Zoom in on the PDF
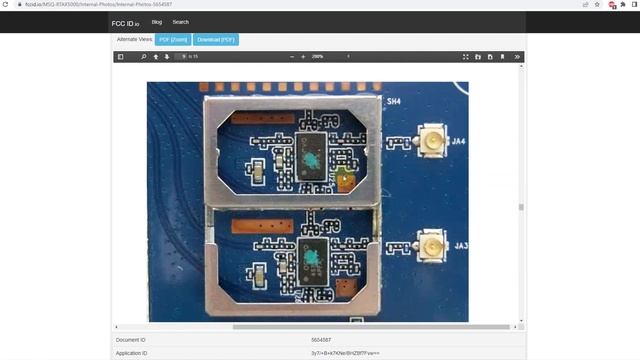The width and height of the screenshot is (640, 360). pos(303,57)
